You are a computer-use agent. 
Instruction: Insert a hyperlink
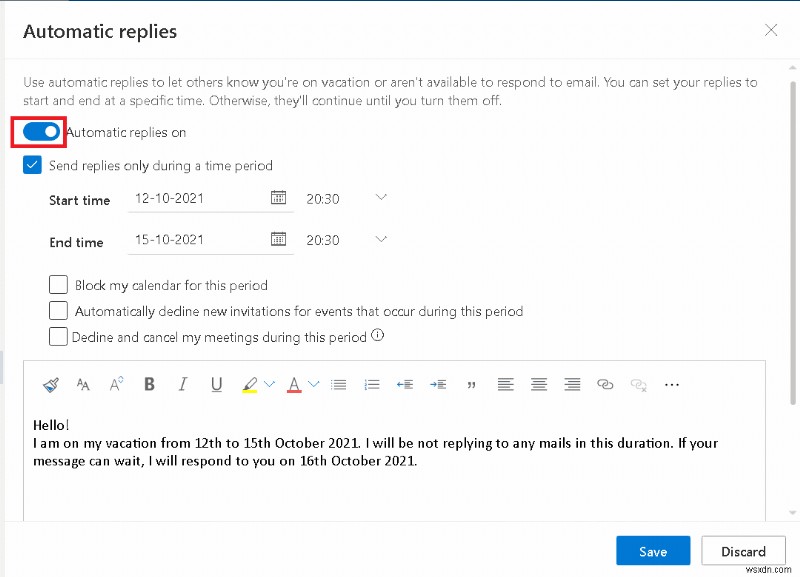[605, 384]
